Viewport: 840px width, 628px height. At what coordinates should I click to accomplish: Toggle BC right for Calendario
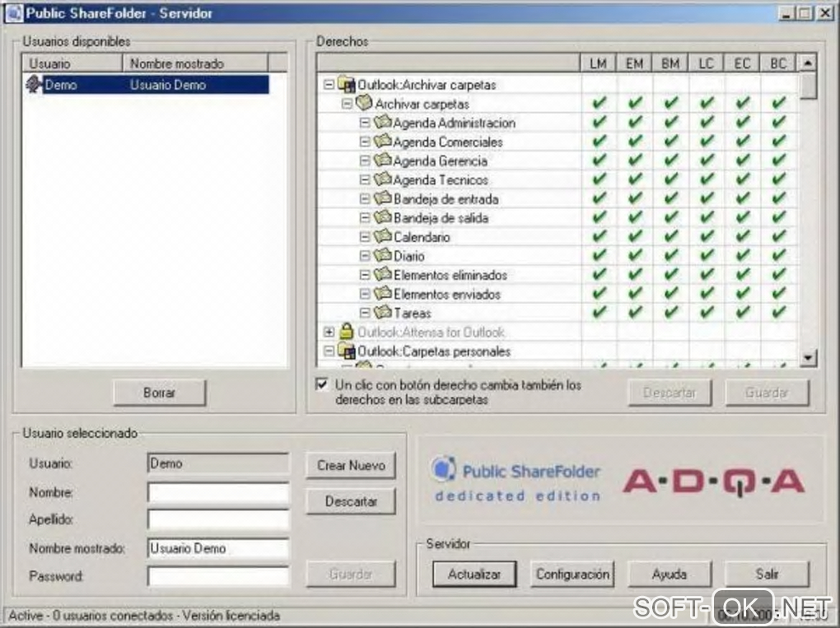point(778,237)
